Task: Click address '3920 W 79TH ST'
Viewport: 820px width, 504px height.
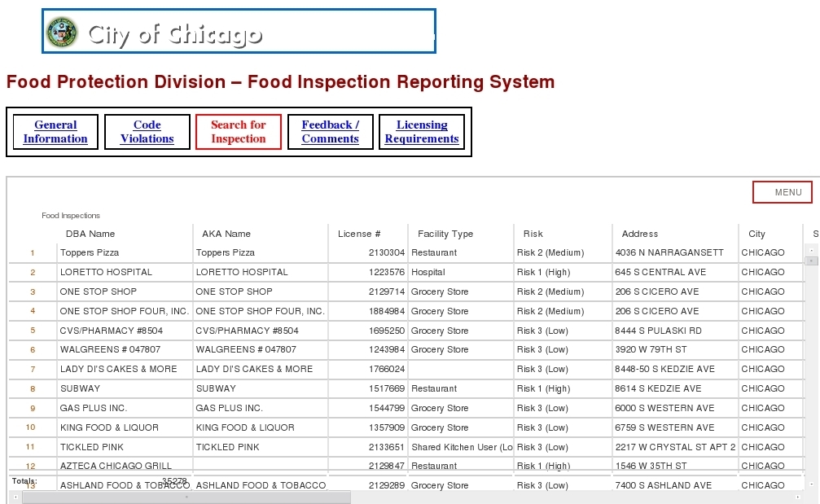Action: (651, 349)
